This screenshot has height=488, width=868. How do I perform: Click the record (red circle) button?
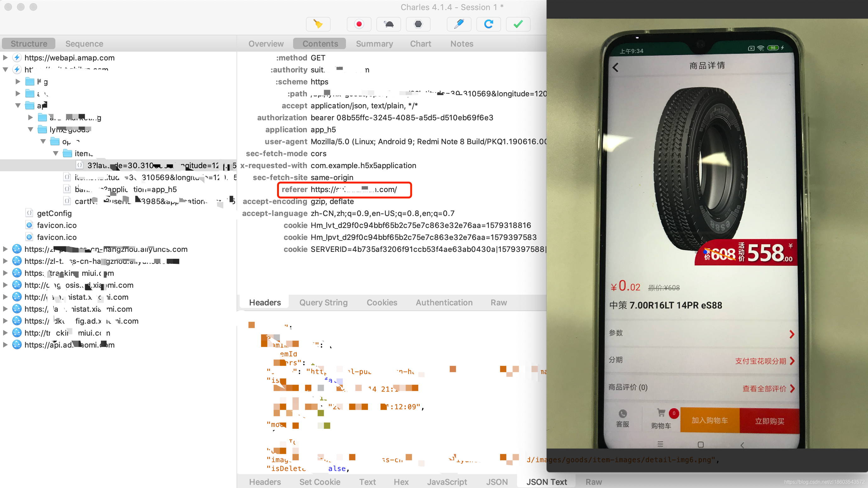[x=358, y=24]
